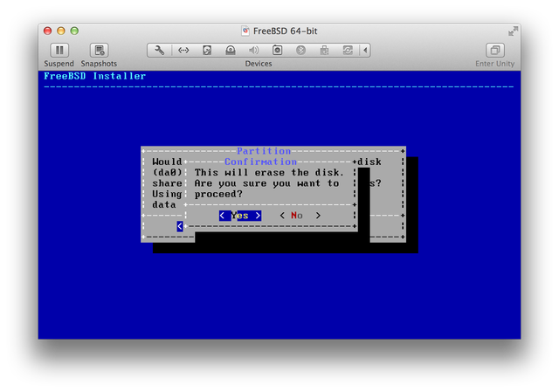Viewport: 559px width, 392px height.
Task: Suspend the virtual machine
Action: pos(59,51)
